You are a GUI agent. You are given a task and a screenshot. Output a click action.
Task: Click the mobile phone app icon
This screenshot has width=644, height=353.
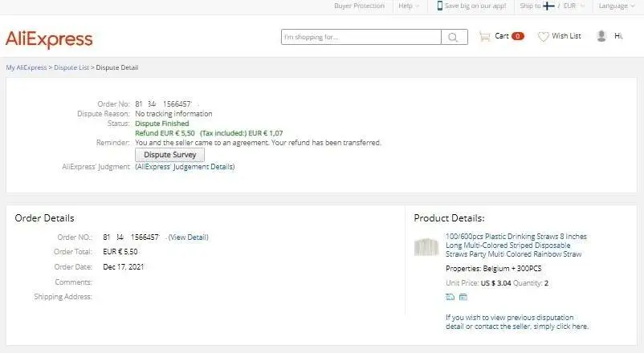pos(439,6)
